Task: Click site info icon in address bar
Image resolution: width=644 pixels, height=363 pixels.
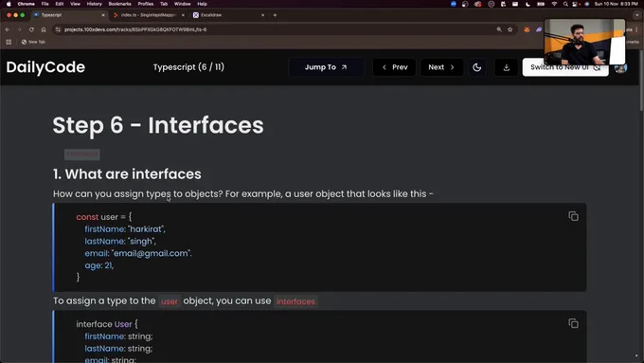Action: 58,29
